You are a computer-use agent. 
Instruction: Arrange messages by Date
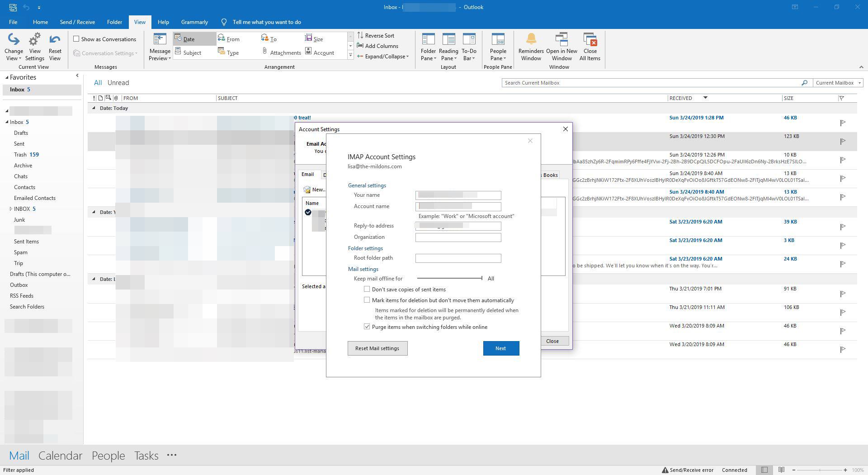click(x=194, y=39)
